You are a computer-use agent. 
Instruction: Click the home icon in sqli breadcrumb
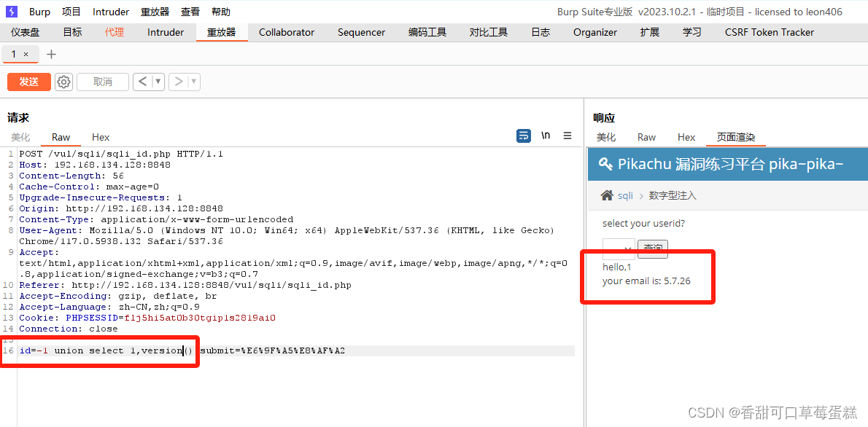(x=608, y=195)
